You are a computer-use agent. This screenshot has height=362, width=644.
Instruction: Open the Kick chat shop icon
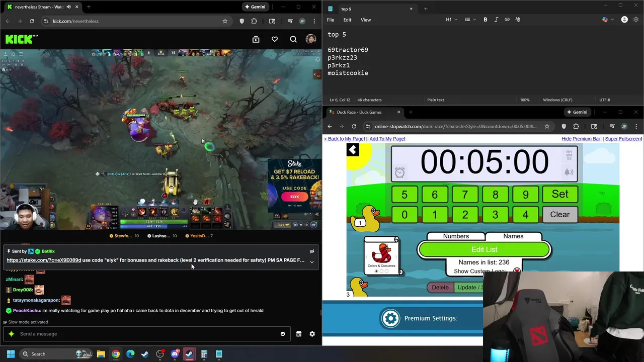299,334
